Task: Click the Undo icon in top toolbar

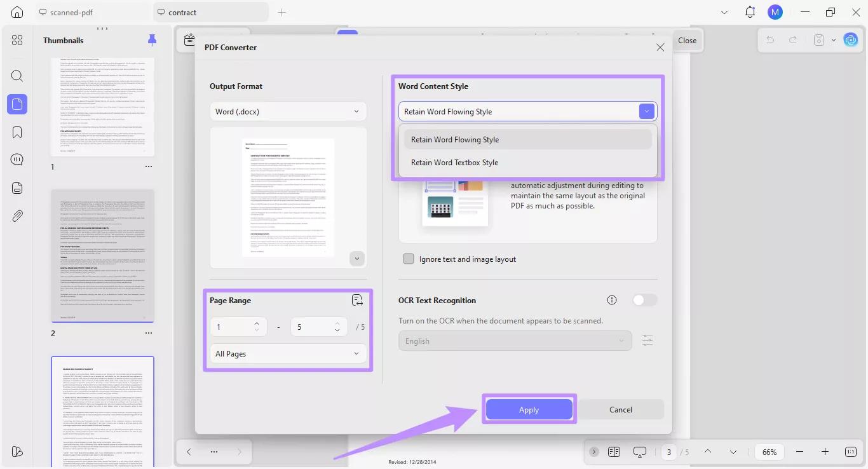Action: click(770, 39)
